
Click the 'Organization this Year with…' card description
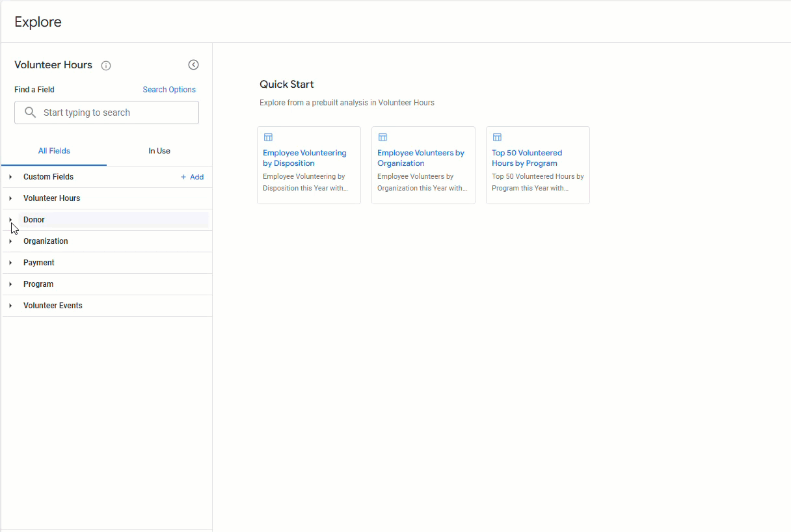(x=422, y=189)
